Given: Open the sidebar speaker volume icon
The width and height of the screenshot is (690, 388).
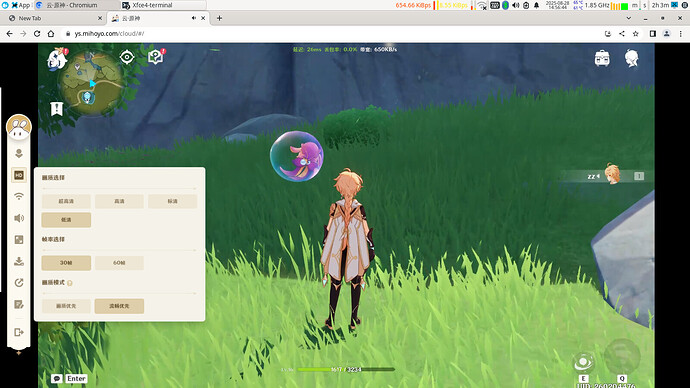Looking at the screenshot, I should (x=19, y=218).
